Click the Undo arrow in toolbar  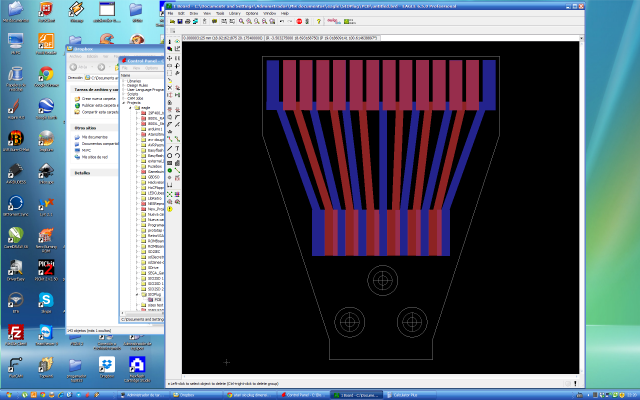point(280,20)
